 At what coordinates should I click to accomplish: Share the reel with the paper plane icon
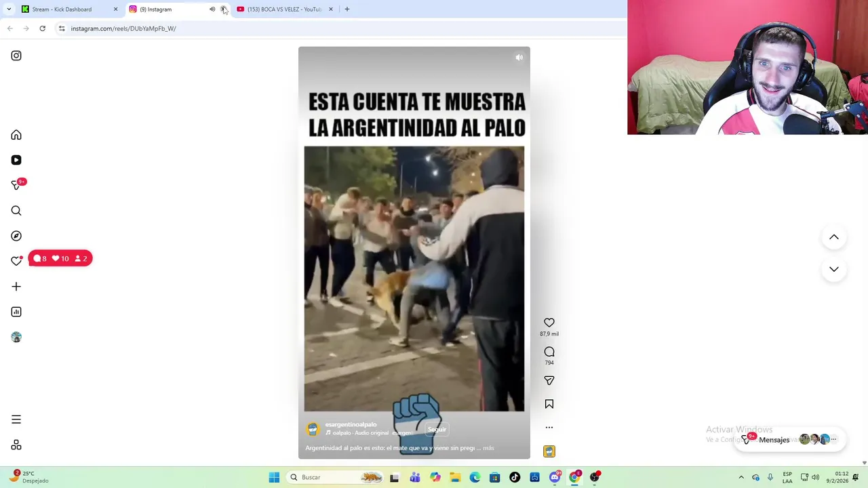pyautogui.click(x=549, y=381)
